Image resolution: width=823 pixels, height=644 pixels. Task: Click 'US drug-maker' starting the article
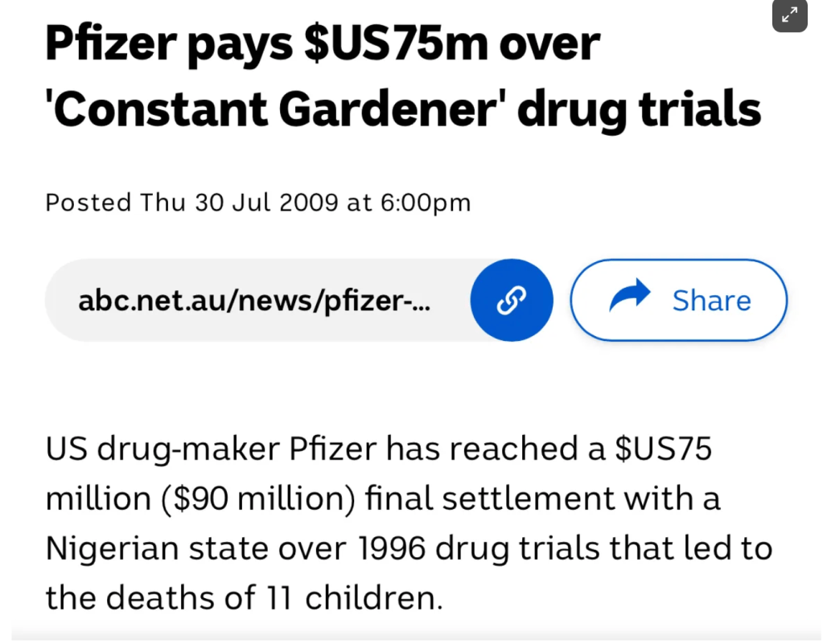coord(151,449)
